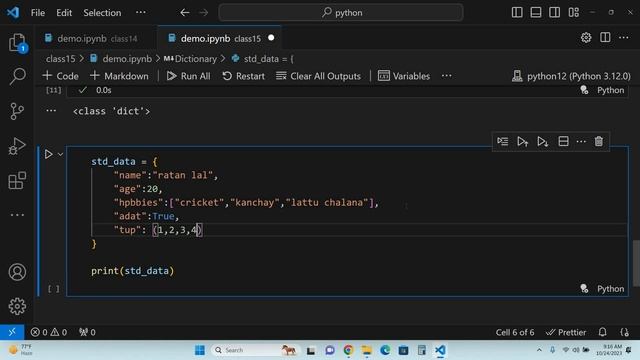Open the Search view in activity bar
Viewport: 640px width, 360px height.
(x=17, y=76)
